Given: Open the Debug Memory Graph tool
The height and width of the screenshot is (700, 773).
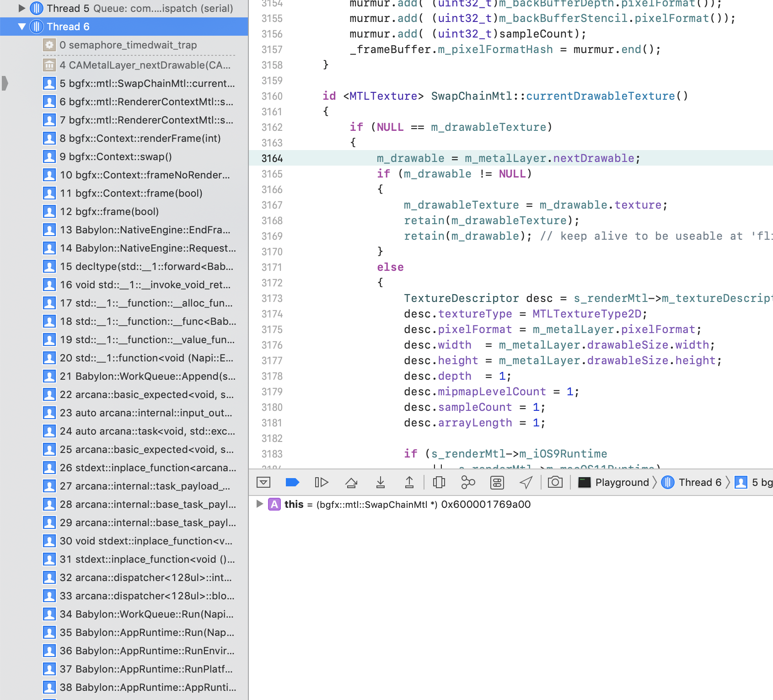Looking at the screenshot, I should (x=468, y=482).
